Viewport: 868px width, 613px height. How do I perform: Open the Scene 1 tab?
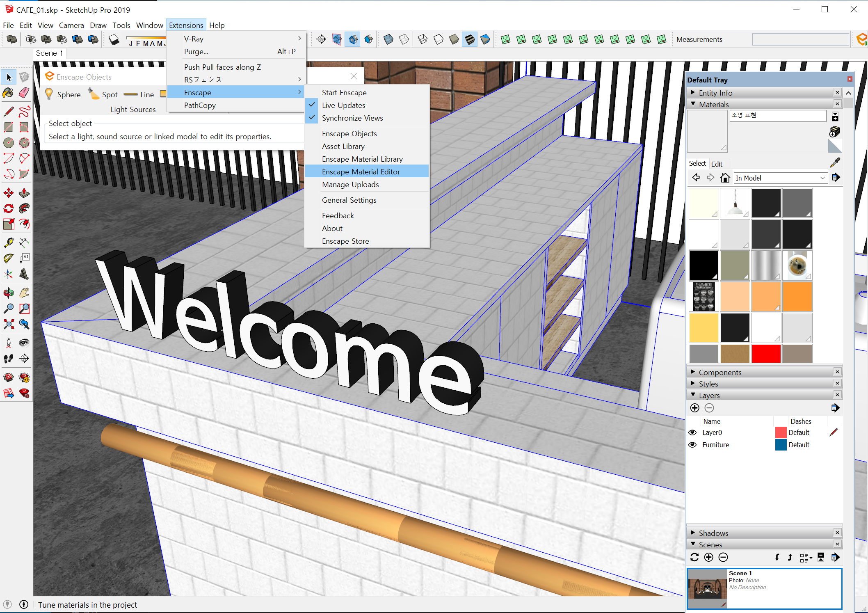(49, 53)
